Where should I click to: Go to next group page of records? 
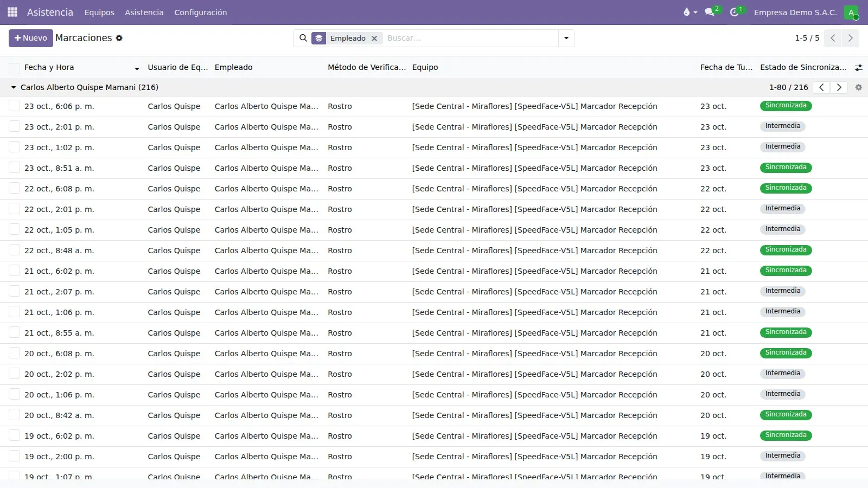839,87
